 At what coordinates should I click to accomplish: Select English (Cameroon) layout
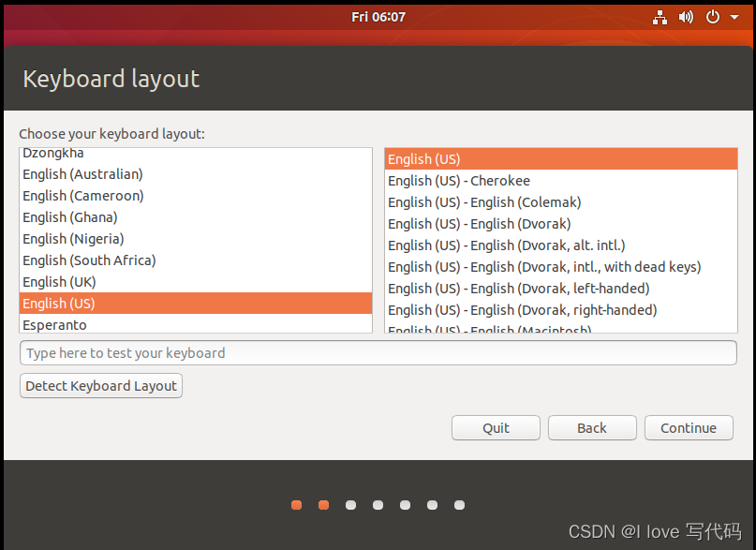click(x=196, y=196)
